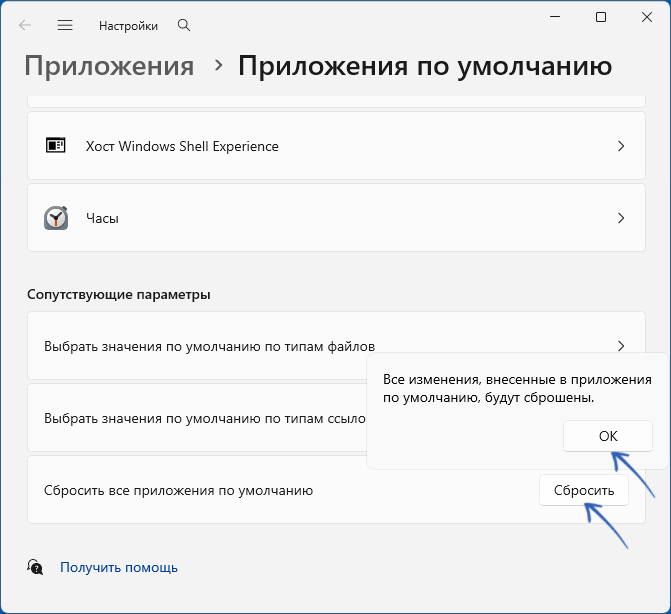Click the Настройки window title

(x=128, y=26)
